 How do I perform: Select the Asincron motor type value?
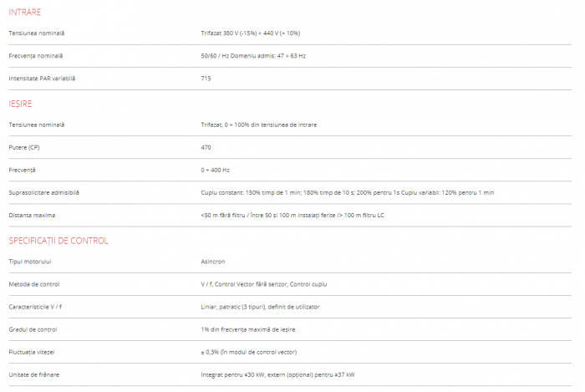tap(214, 262)
